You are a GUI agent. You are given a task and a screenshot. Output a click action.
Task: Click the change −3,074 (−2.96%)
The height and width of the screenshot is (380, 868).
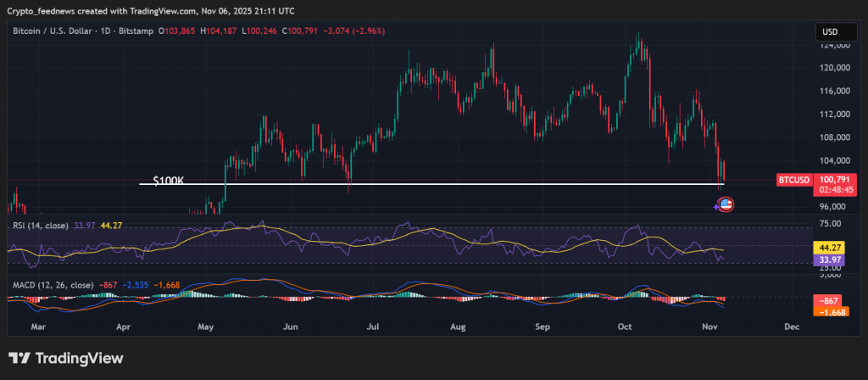(353, 31)
